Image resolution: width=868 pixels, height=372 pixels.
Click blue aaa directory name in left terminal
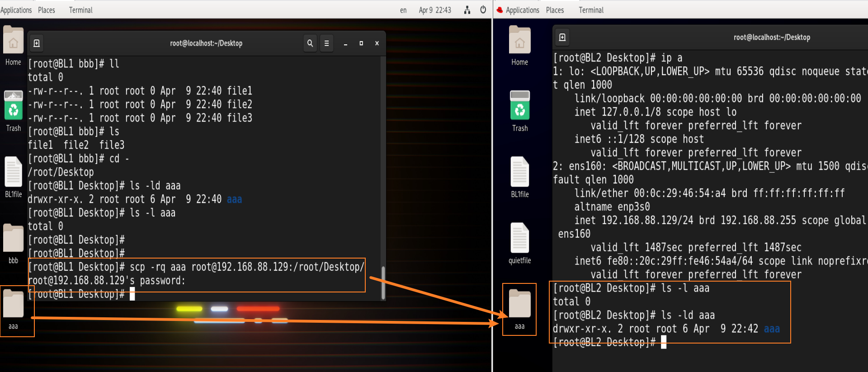234,199
